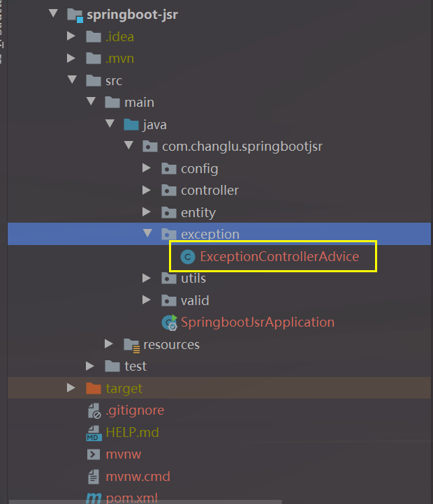Click the pom.xml Maven icon
433x504 pixels.
coord(94,498)
